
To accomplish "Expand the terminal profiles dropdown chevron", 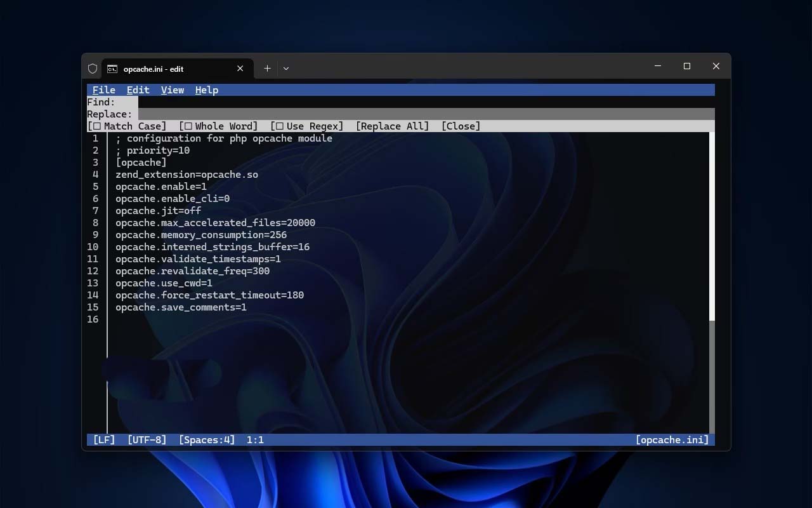I will coord(286,69).
